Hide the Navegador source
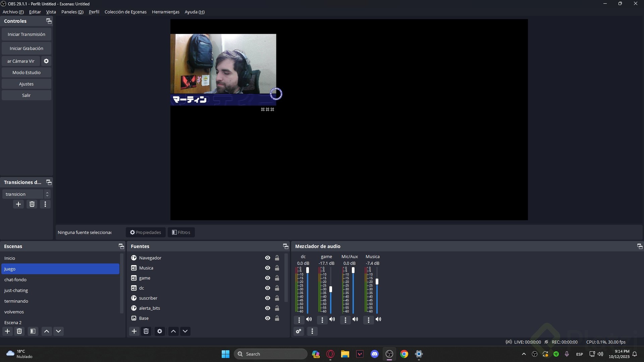 coord(268,258)
